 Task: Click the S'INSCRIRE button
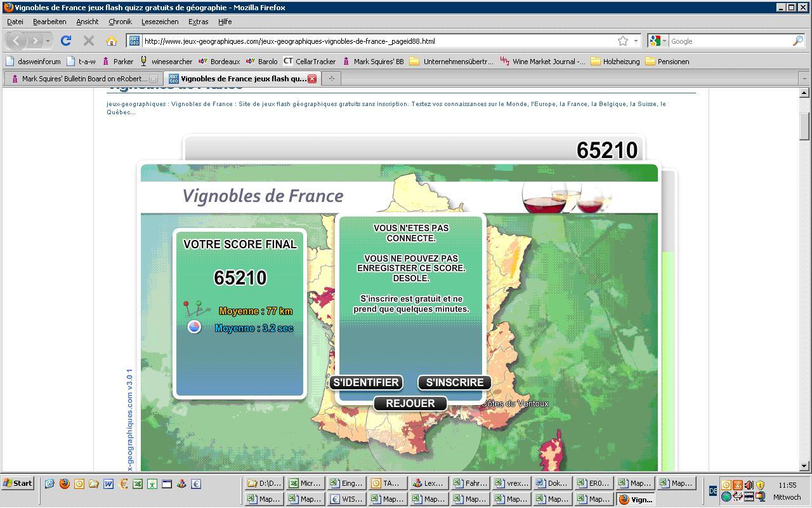(454, 382)
